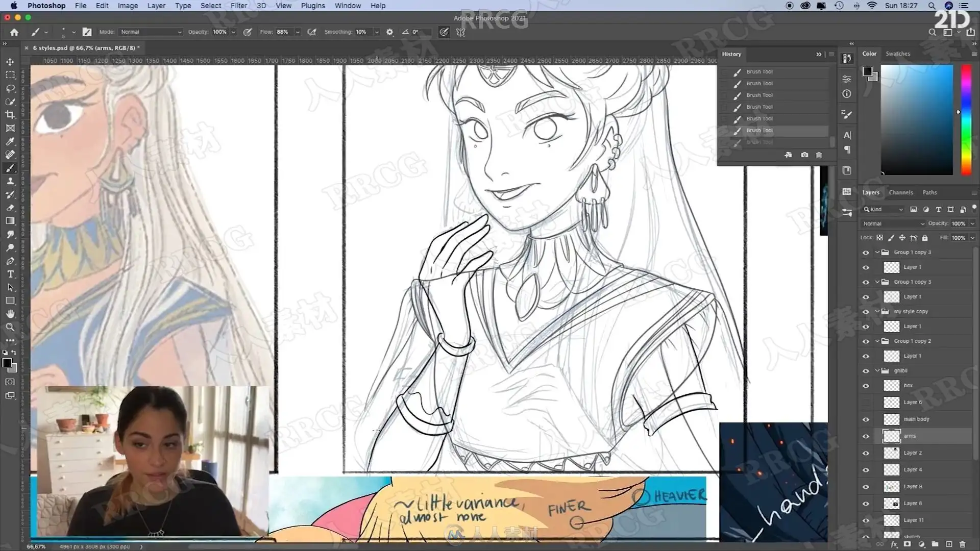This screenshot has height=551, width=980.
Task: Open the Filter menu
Action: 238,6
